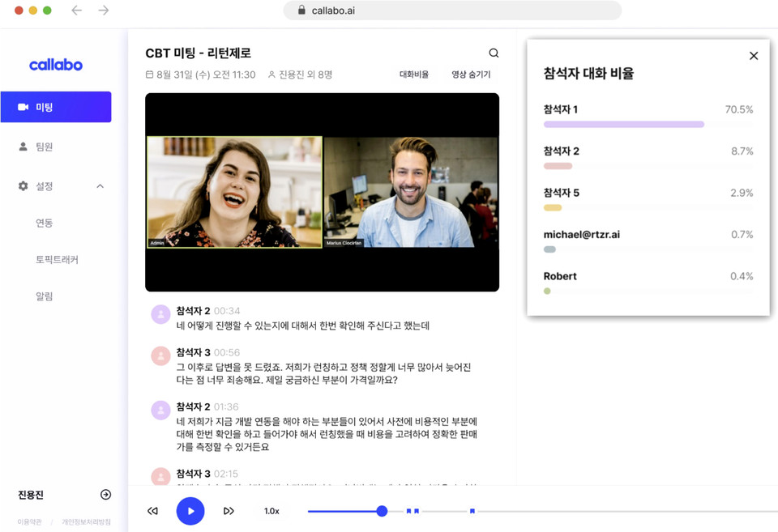Open the profile arrow next to 진용진

coord(105,495)
